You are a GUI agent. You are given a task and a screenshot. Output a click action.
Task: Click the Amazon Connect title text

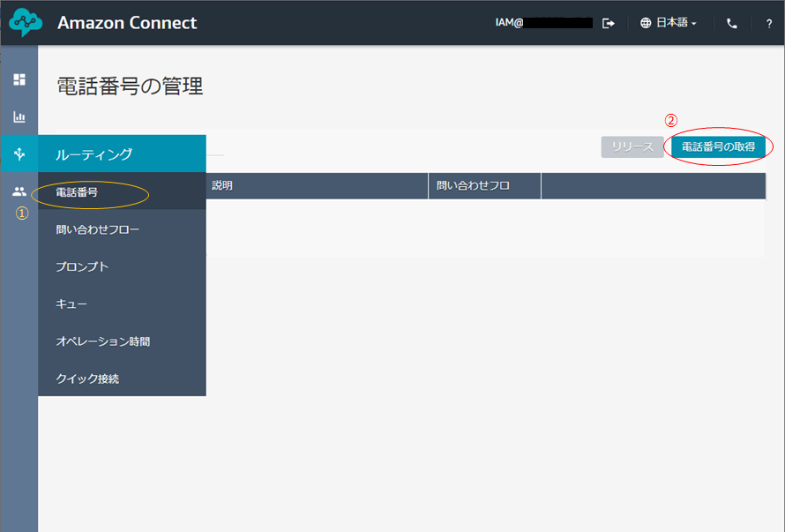click(127, 23)
